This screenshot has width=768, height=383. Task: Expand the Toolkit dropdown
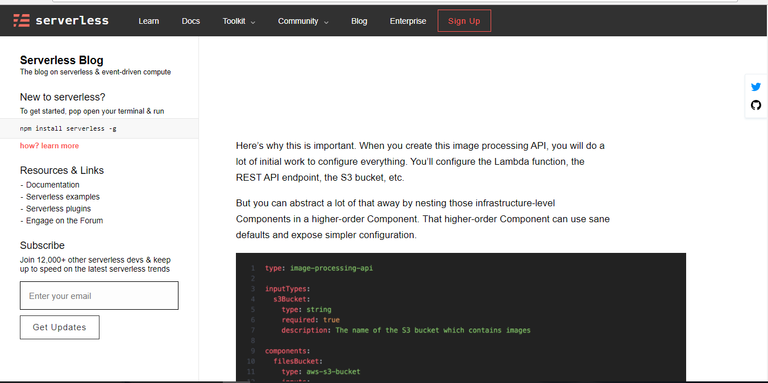pyautogui.click(x=239, y=21)
